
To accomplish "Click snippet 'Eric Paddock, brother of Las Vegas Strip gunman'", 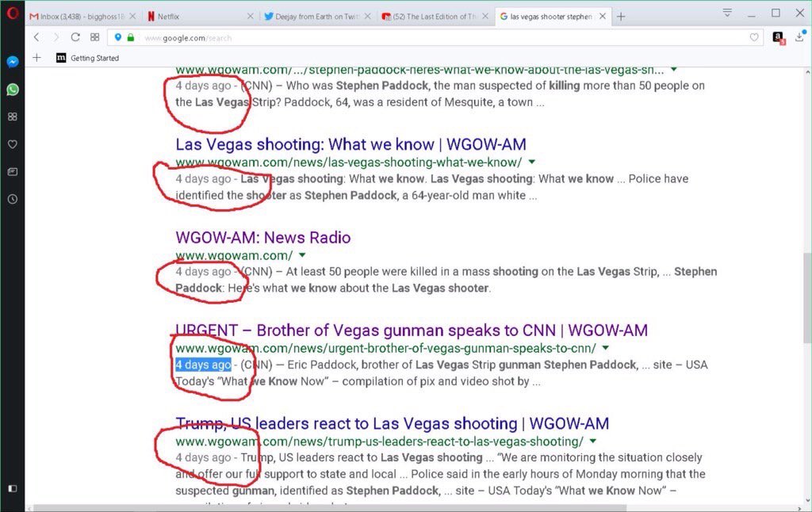I will [462, 365].
